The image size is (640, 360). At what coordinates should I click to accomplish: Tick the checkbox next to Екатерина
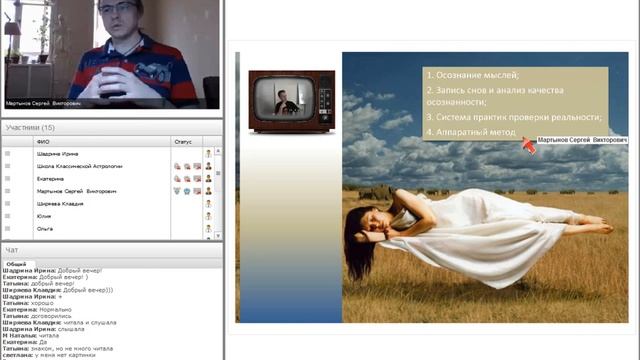pyautogui.click(x=7, y=178)
